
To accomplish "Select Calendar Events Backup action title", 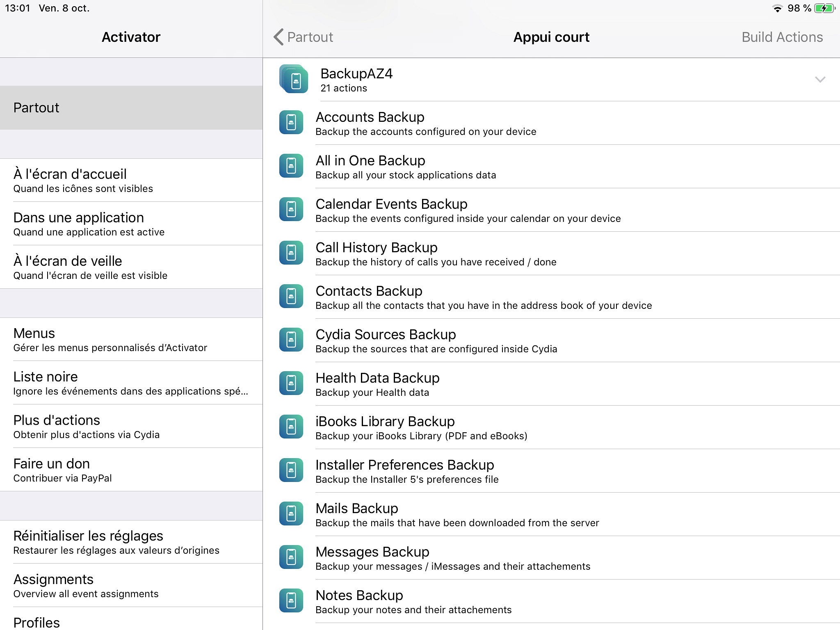I will [x=392, y=204].
